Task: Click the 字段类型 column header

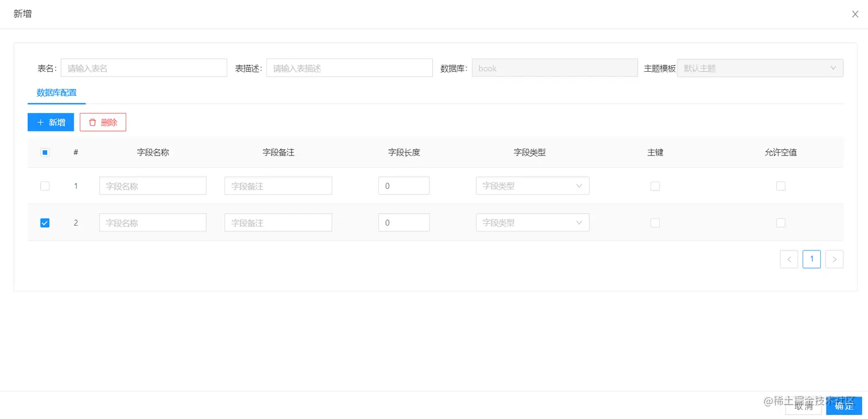Action: [x=529, y=153]
